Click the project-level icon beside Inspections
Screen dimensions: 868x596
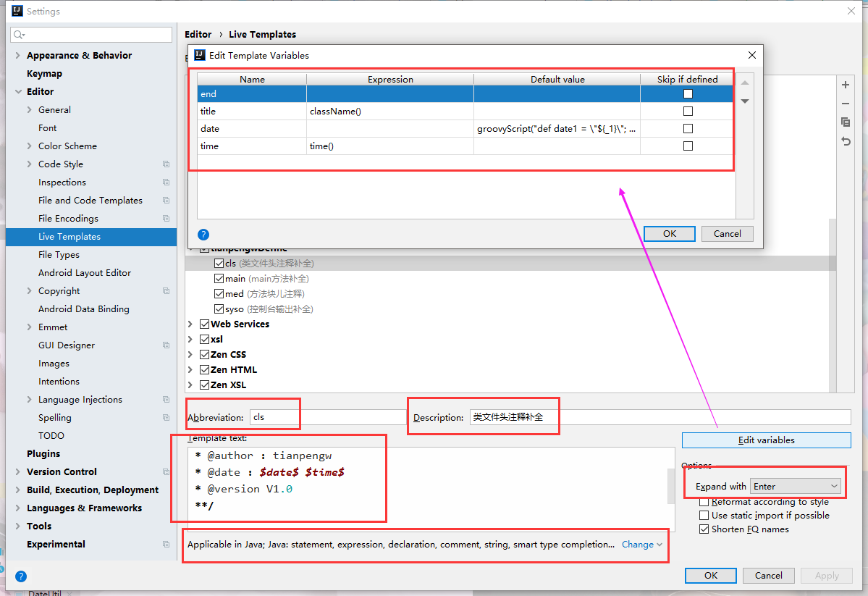166,182
